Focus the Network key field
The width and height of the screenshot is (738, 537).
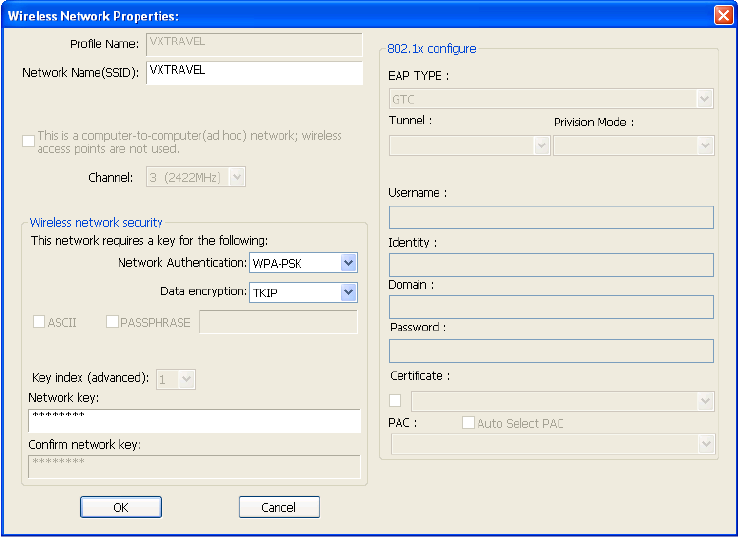click(194, 421)
